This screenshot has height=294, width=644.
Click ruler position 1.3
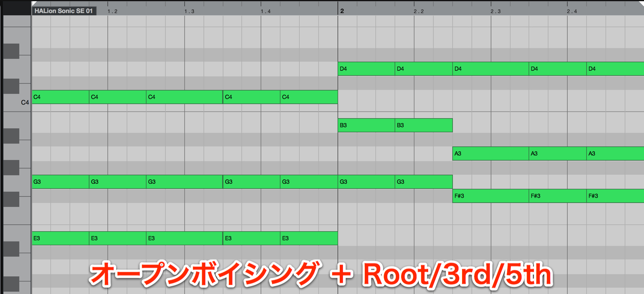189,11
